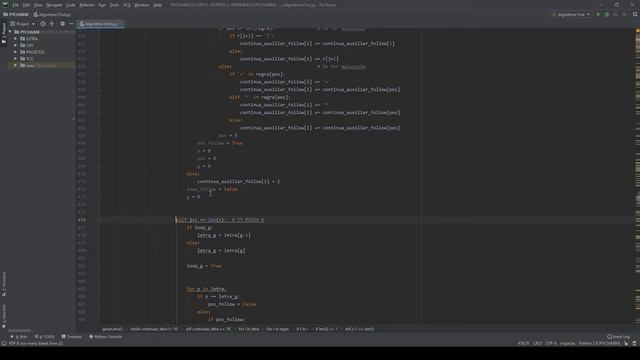Expand the PROJETOS folder

coord(16,52)
